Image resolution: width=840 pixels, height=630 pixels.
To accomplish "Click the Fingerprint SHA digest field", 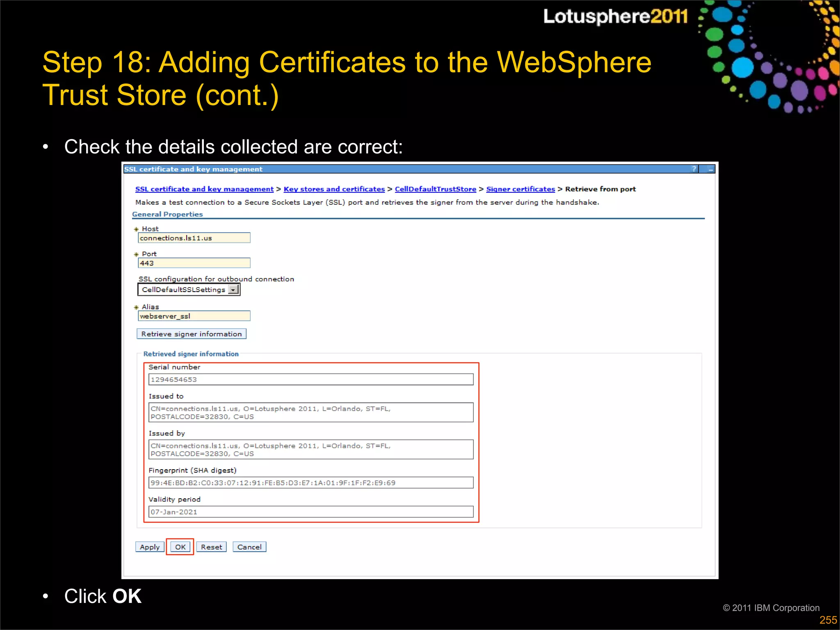I will coord(311,483).
